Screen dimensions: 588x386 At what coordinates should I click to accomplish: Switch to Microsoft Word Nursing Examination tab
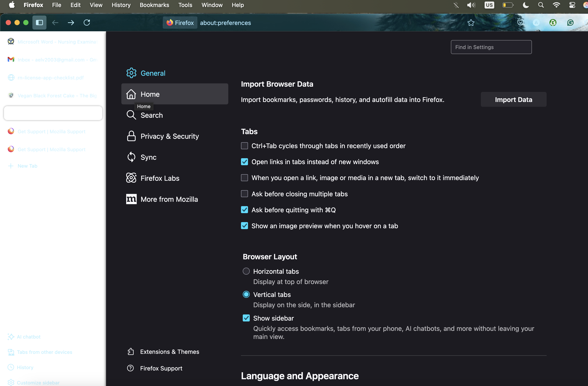point(53,41)
